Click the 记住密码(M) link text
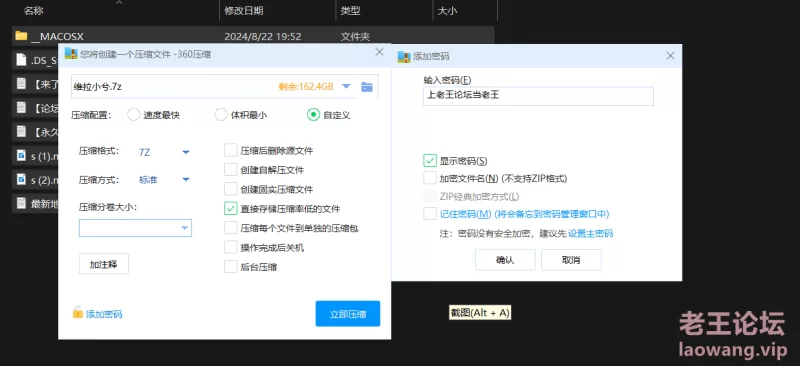Image resolution: width=800 pixels, height=366 pixels. (465, 214)
